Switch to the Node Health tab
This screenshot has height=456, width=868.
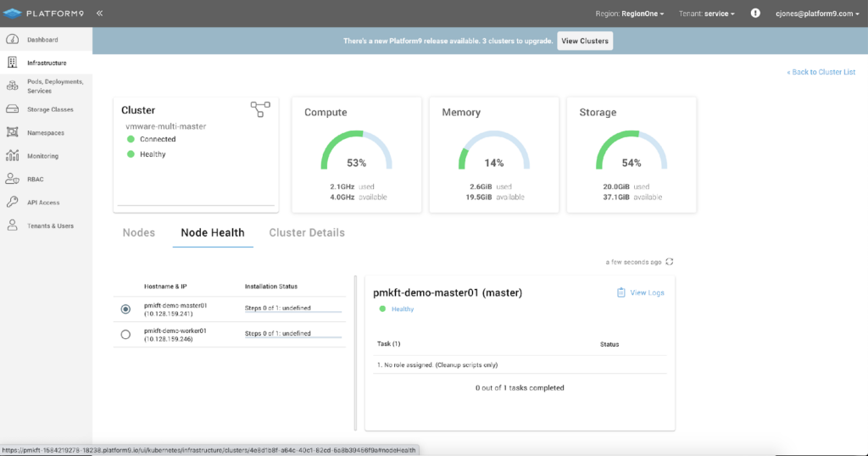coord(213,233)
